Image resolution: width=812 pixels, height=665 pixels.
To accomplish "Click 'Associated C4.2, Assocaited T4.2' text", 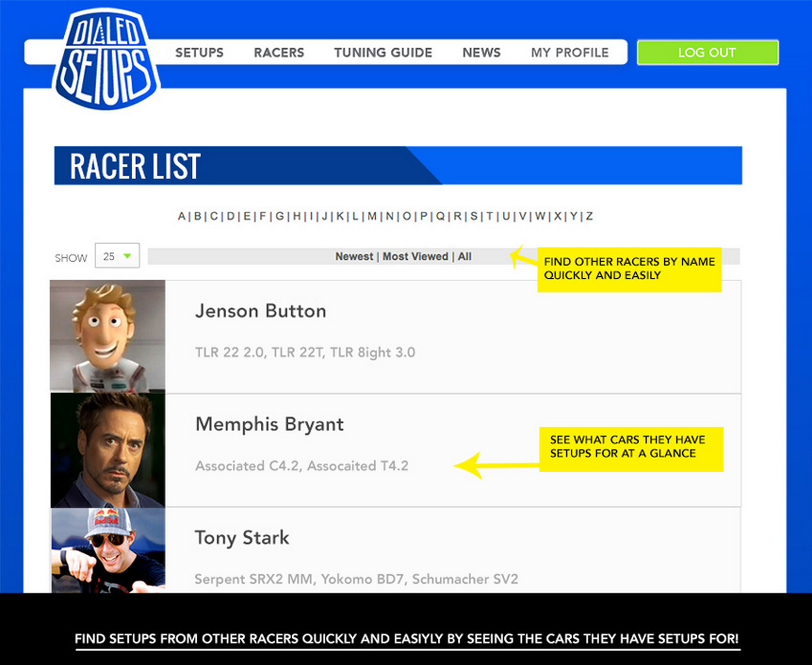I will click(x=302, y=466).
